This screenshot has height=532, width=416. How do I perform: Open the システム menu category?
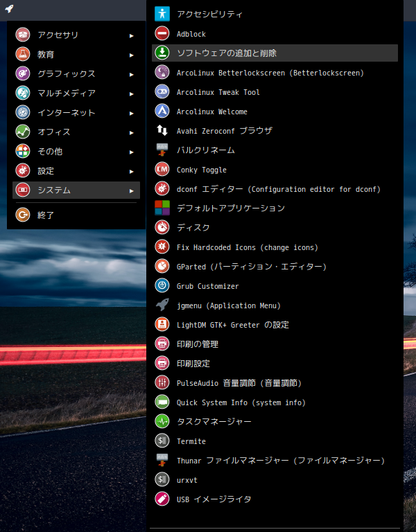coord(76,190)
